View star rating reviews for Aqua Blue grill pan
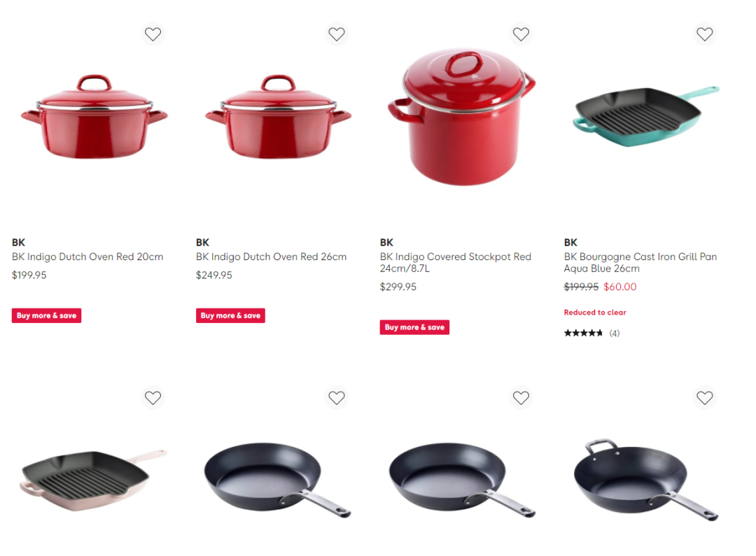Image resolution: width=756 pixels, height=556 pixels. (x=592, y=333)
